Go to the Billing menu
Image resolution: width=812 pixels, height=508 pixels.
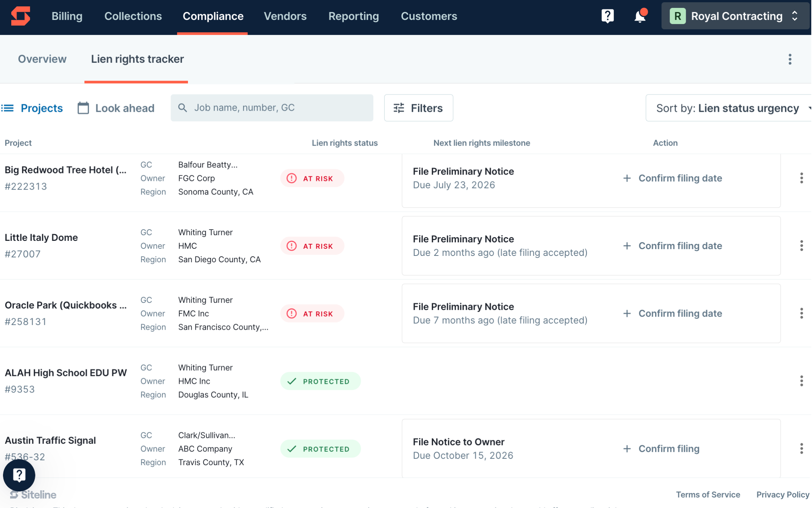(67, 16)
